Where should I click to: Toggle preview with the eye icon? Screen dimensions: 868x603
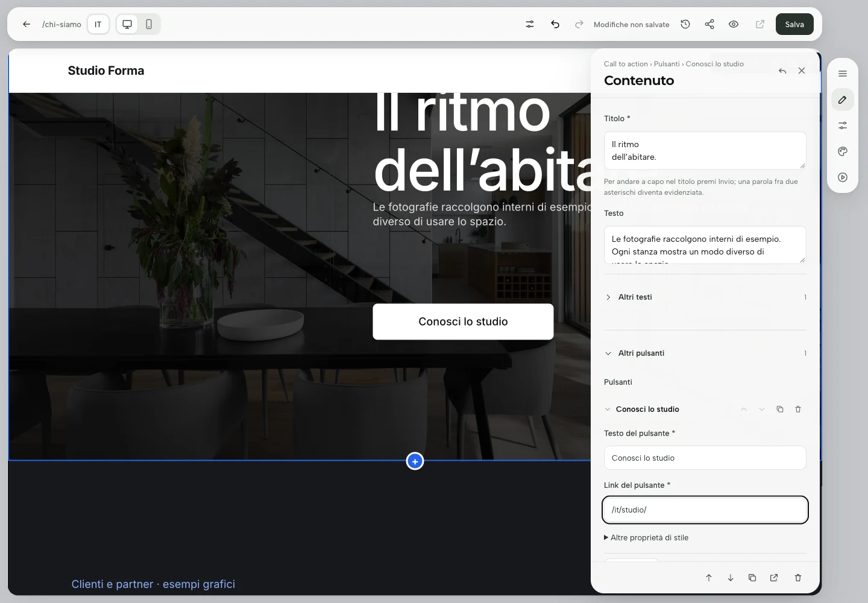tap(734, 24)
